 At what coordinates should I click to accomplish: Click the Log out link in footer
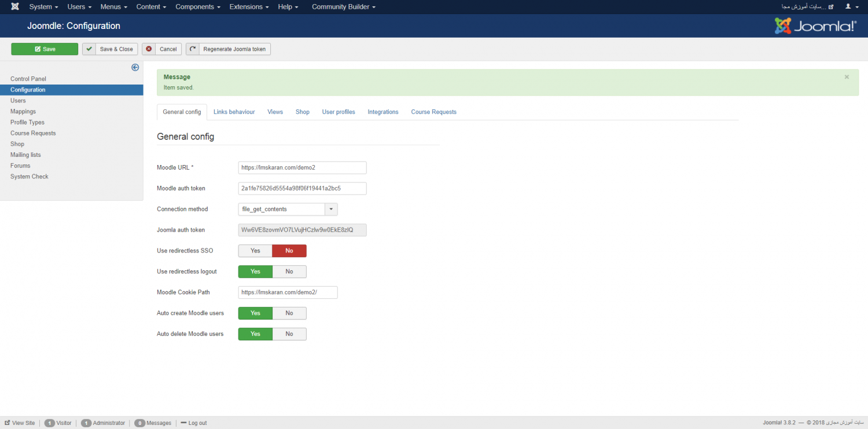(x=194, y=423)
